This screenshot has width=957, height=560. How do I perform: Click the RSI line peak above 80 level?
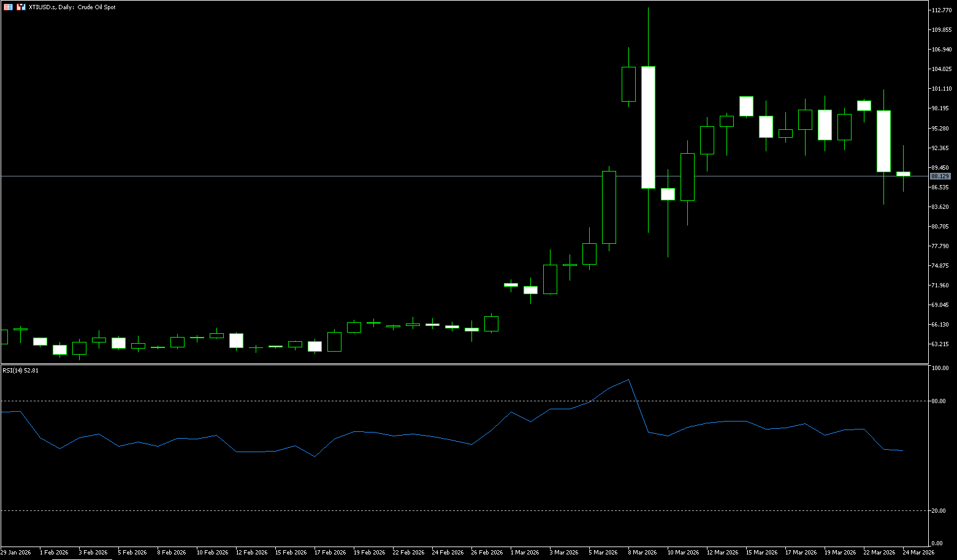[628, 380]
